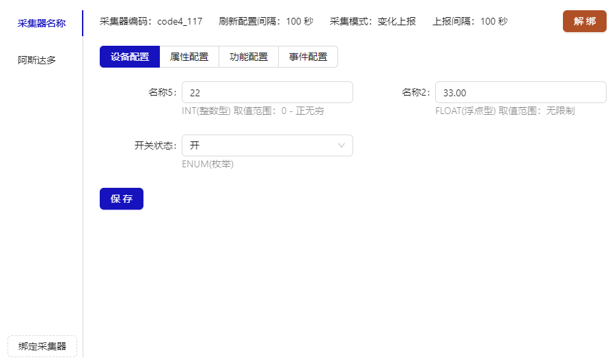The width and height of the screenshot is (608, 364).
Task: Choose the 阿斯达多 collector in sidebar
Action: click(37, 60)
